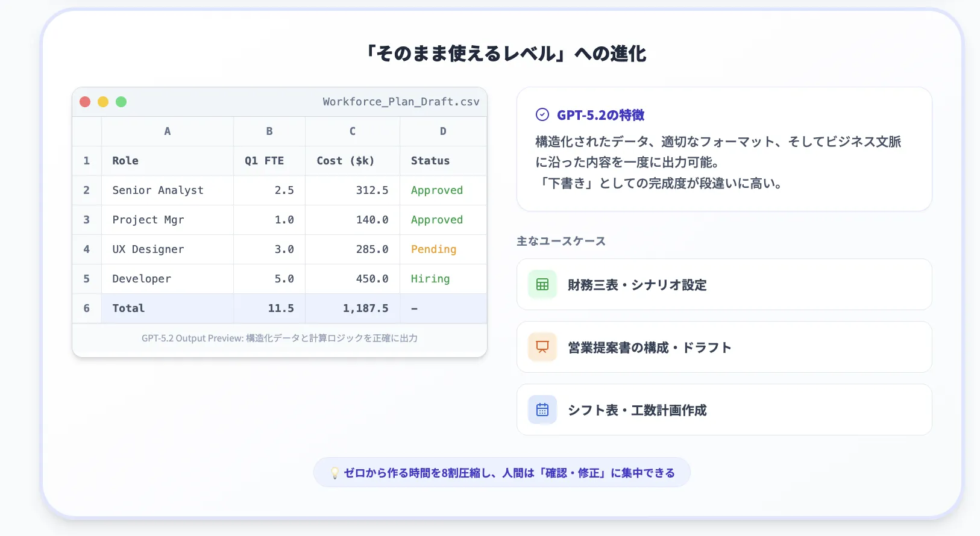
Task: Open the 営業提案書の構成・ドラフト card
Action: click(x=724, y=347)
